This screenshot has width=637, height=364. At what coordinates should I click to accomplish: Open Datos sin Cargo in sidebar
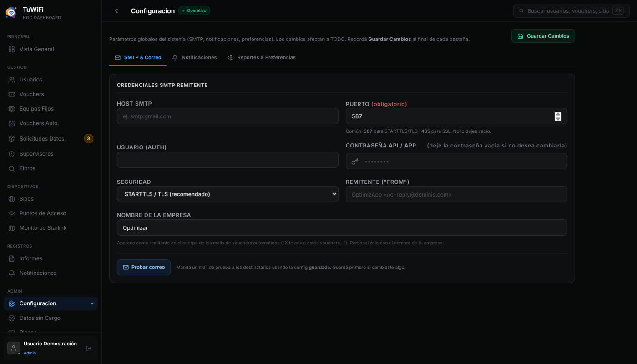click(x=51, y=318)
